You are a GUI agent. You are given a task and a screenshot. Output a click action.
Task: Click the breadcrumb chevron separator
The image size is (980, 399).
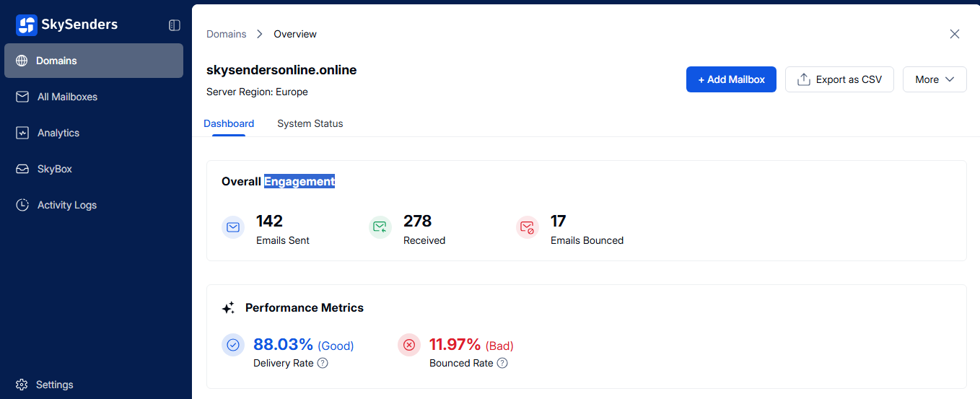coord(260,34)
